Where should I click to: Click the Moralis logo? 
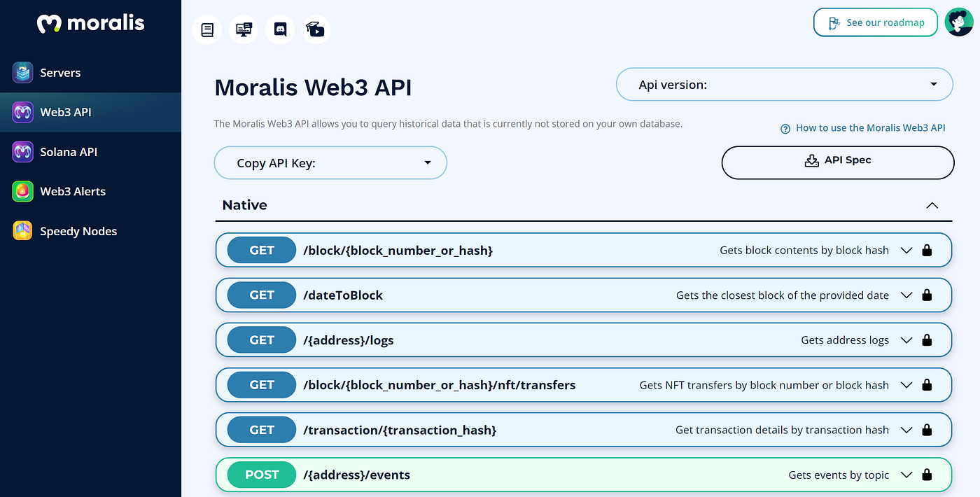point(90,22)
